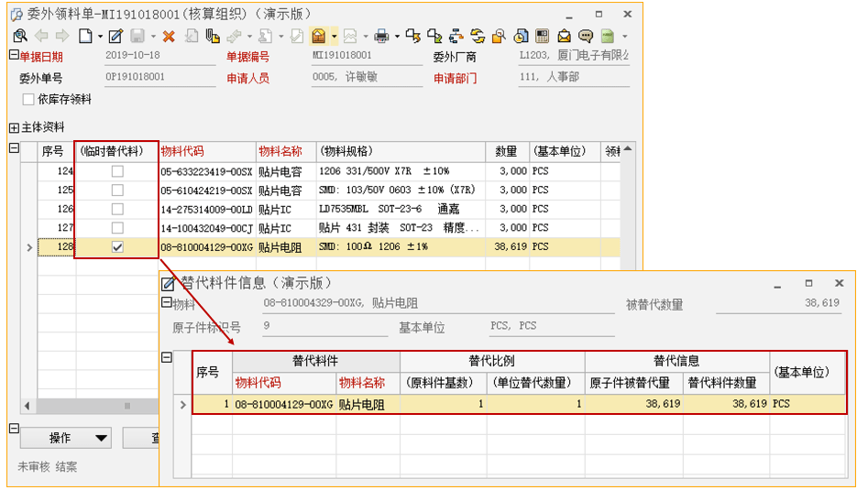
Task: Click the search/query magnifier toolbar icon
Action: [20, 37]
